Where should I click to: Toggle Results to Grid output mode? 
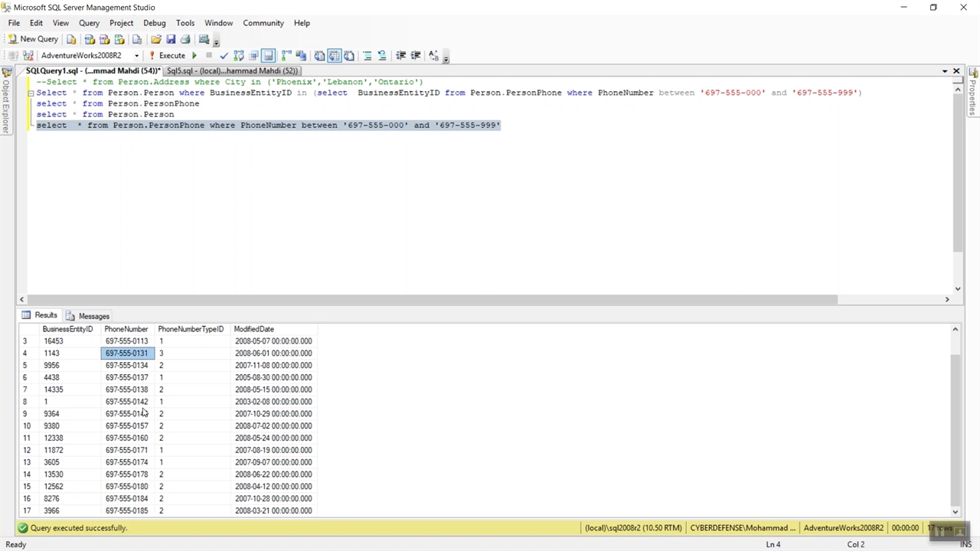[335, 55]
